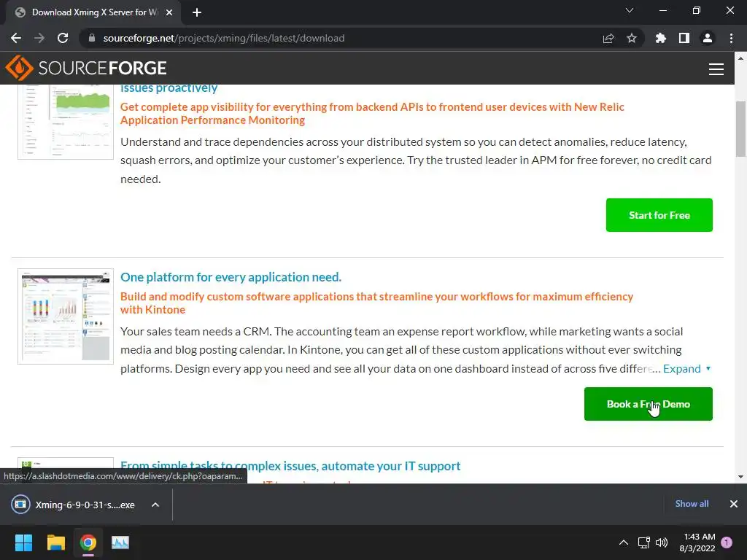The image size is (747, 560).
Task: Go back using browser back arrow
Action: [16, 38]
